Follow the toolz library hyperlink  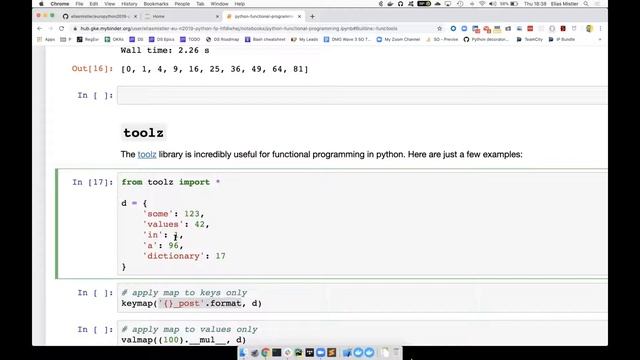tap(147, 155)
